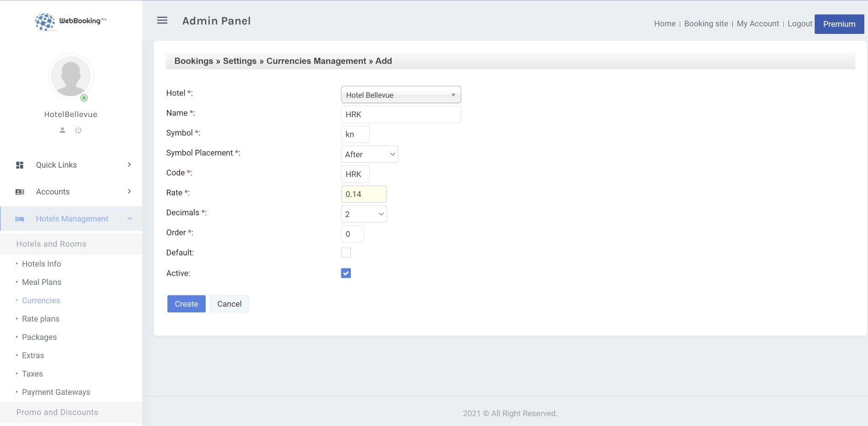This screenshot has width=868, height=426.
Task: Expand the Quick Links chevron
Action: coord(129,165)
